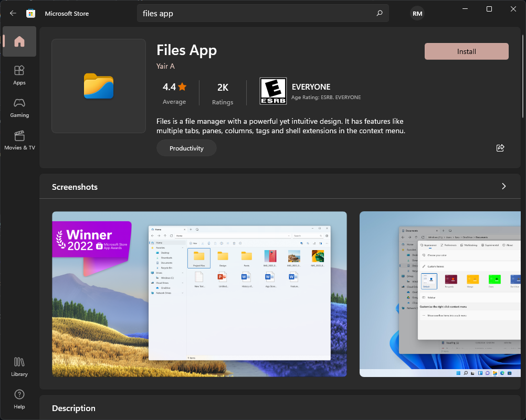Open the Gaming section
This screenshot has width=526, height=420.
(x=19, y=107)
